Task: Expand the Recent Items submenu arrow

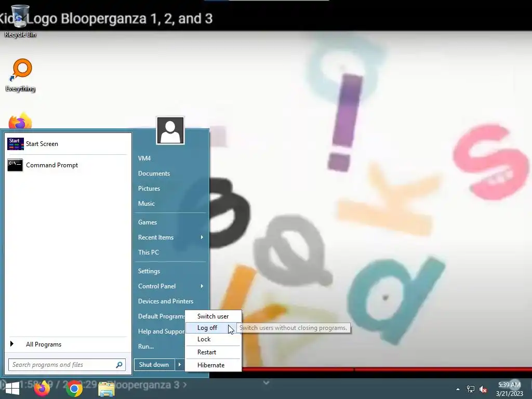Action: point(202,237)
